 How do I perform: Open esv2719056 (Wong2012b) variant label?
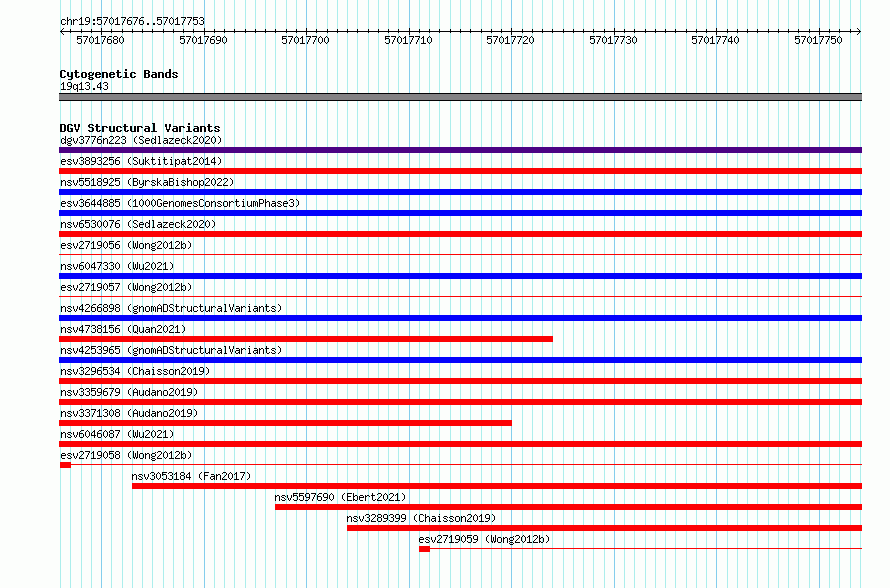[126, 245]
